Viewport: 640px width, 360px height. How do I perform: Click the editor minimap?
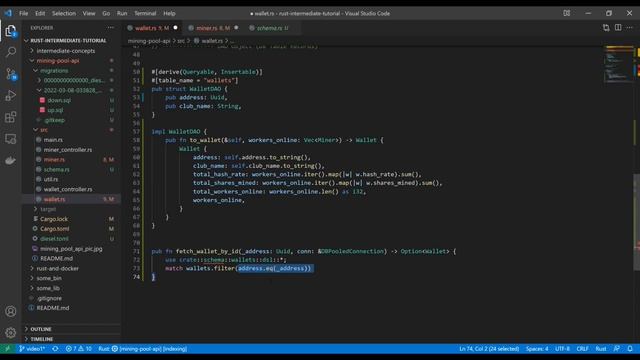click(x=618, y=64)
